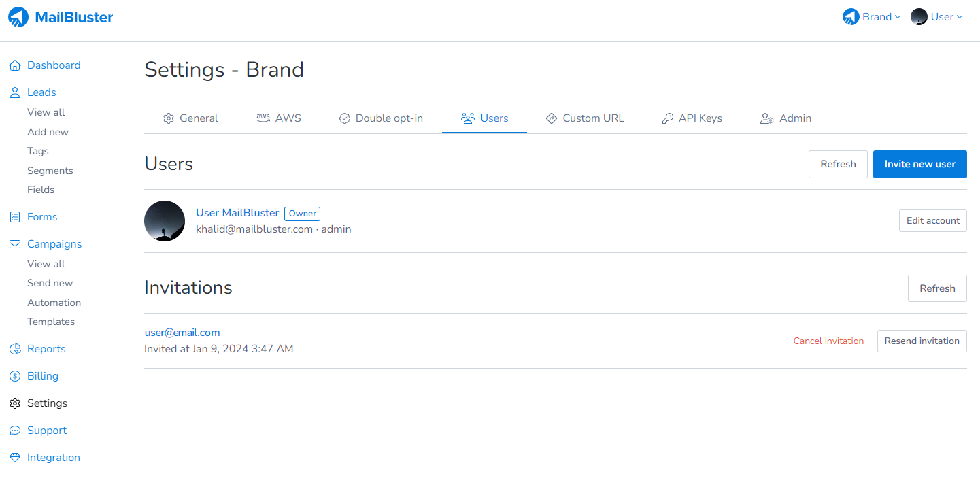The image size is (980, 489).
Task: Click the Cancel invitation link
Action: 828,341
